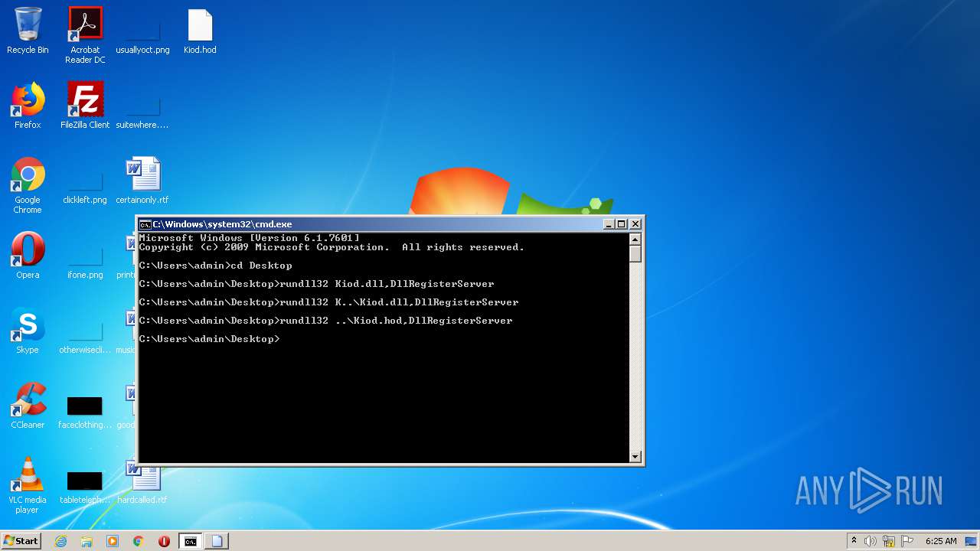Image resolution: width=980 pixels, height=551 pixels.
Task: Open Action Center flag icon
Action: tap(907, 541)
